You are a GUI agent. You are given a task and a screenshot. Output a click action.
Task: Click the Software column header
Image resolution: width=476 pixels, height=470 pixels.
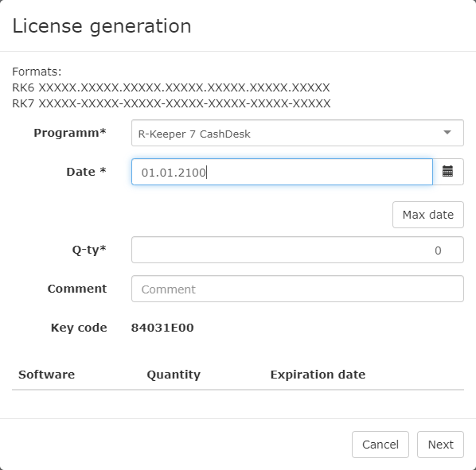coord(46,375)
